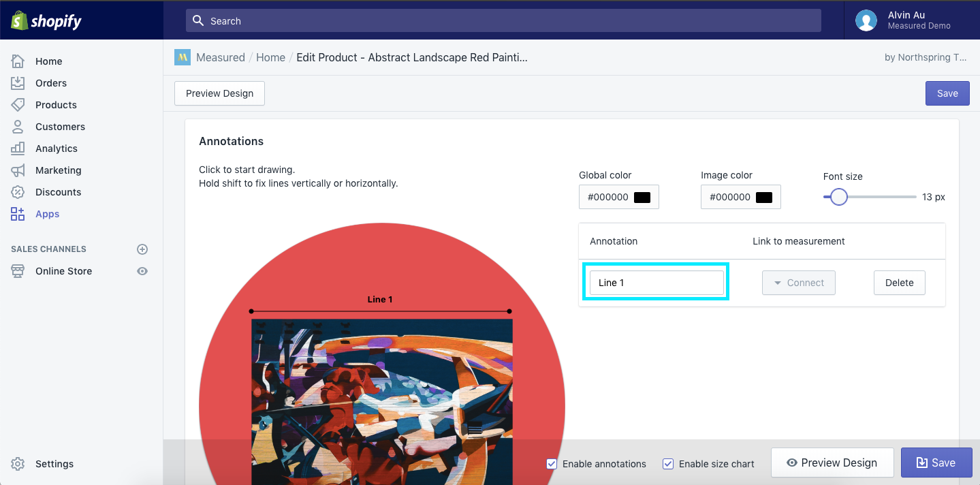
Task: Open the Image color picker
Action: [x=741, y=197]
